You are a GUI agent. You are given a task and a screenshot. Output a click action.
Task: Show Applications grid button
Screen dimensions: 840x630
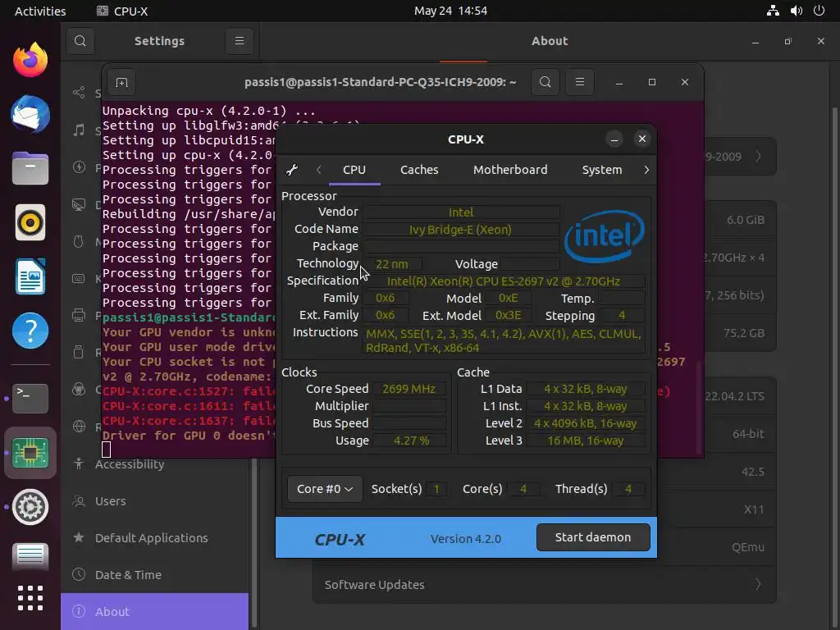[30, 598]
